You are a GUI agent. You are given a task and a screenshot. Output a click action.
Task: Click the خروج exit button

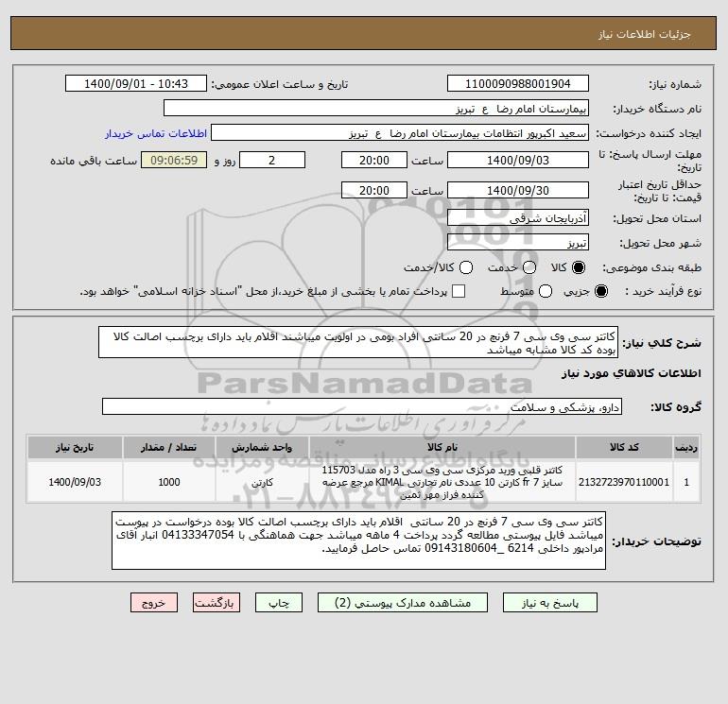(154, 603)
